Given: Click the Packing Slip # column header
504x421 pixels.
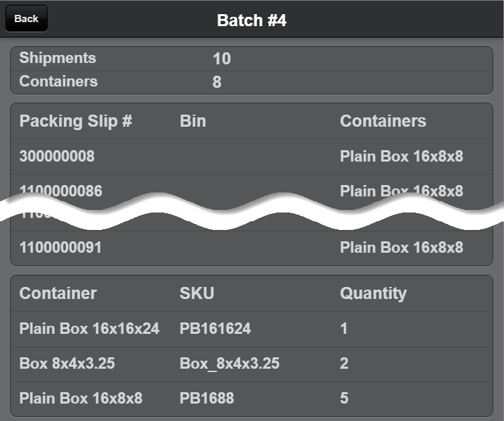Looking at the screenshot, I should pyautogui.click(x=76, y=121).
